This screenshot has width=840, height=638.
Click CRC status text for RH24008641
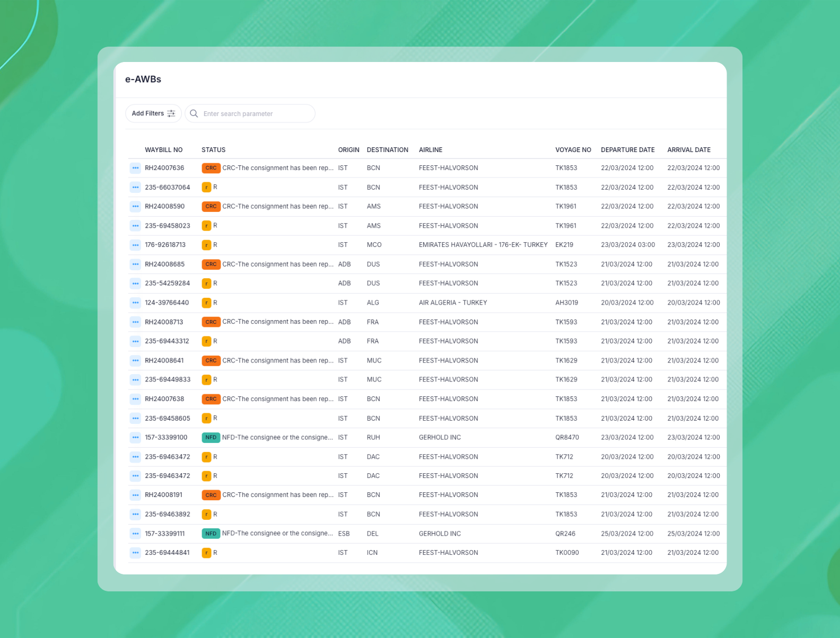point(278,361)
